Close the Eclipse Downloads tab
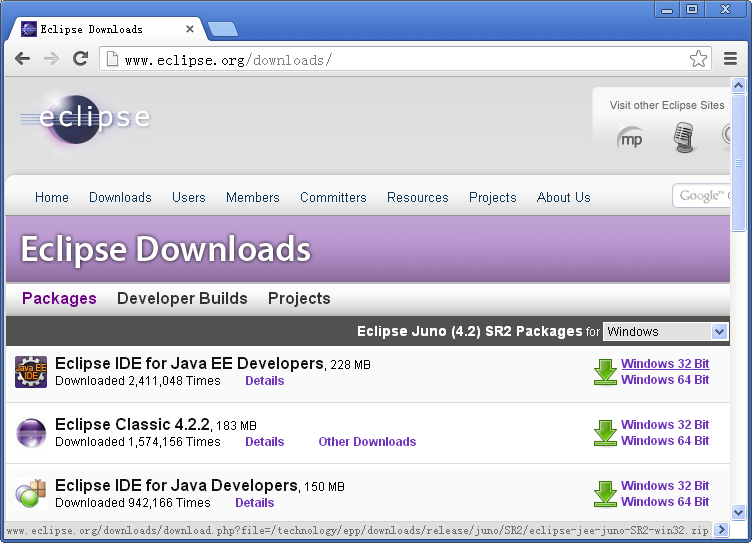Image resolution: width=752 pixels, height=543 pixels. click(x=190, y=29)
